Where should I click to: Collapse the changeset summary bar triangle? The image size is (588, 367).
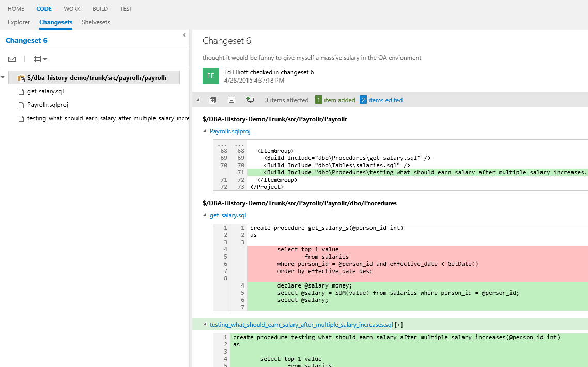(x=197, y=100)
